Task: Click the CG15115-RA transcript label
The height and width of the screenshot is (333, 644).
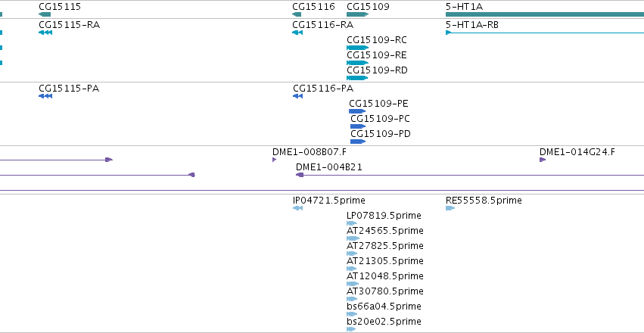Action: (69, 25)
